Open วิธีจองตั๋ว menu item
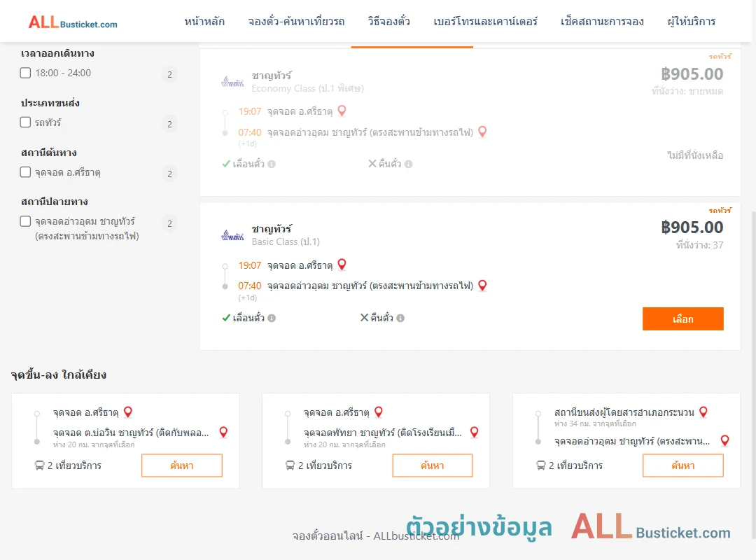 389,22
